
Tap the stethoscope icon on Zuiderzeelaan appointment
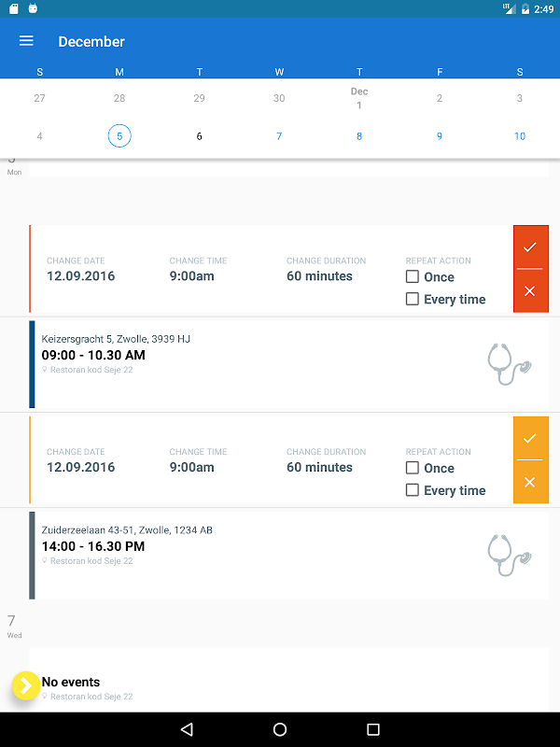tap(509, 555)
